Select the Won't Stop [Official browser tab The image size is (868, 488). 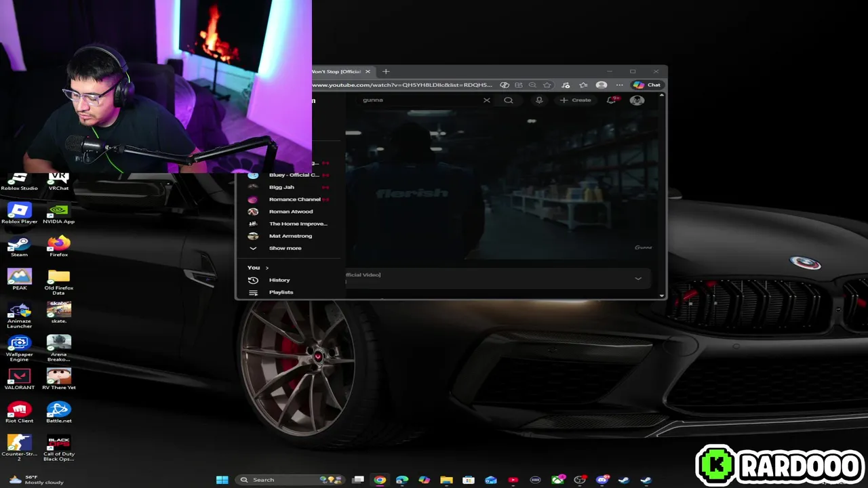[x=337, y=71]
